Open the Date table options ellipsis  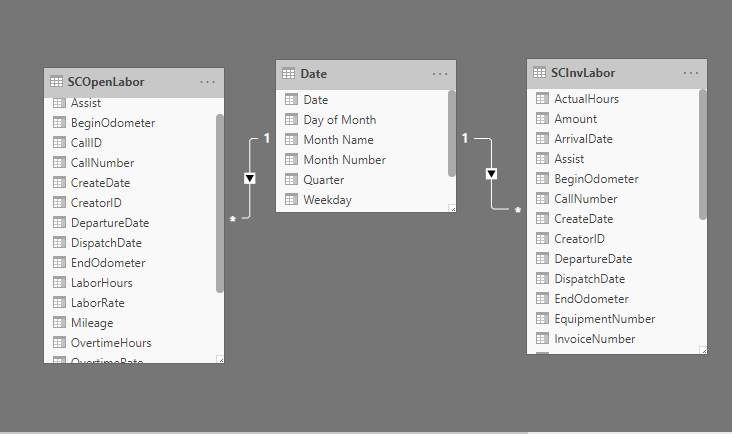click(x=440, y=74)
